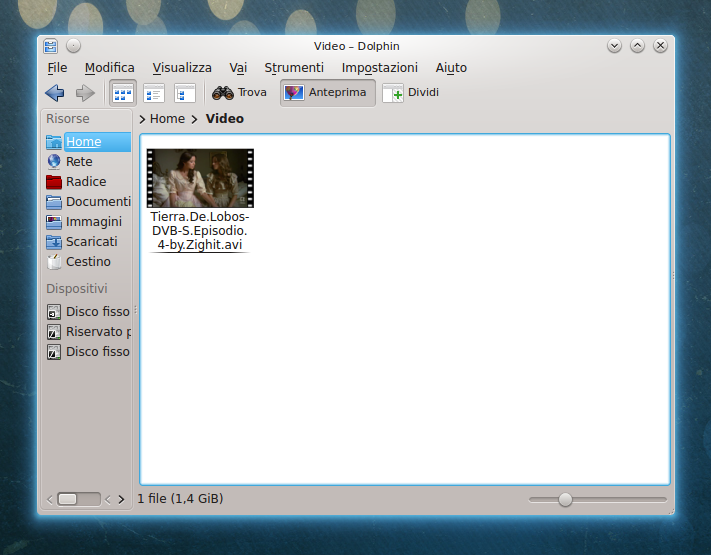The width and height of the screenshot is (711, 555).
Task: Open the Visualizza menu
Action: coord(182,68)
